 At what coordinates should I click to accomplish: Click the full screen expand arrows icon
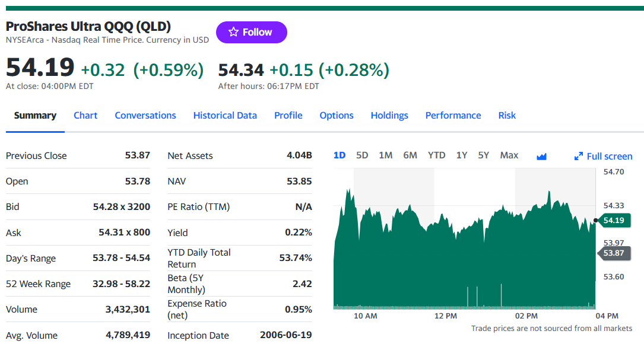point(578,157)
